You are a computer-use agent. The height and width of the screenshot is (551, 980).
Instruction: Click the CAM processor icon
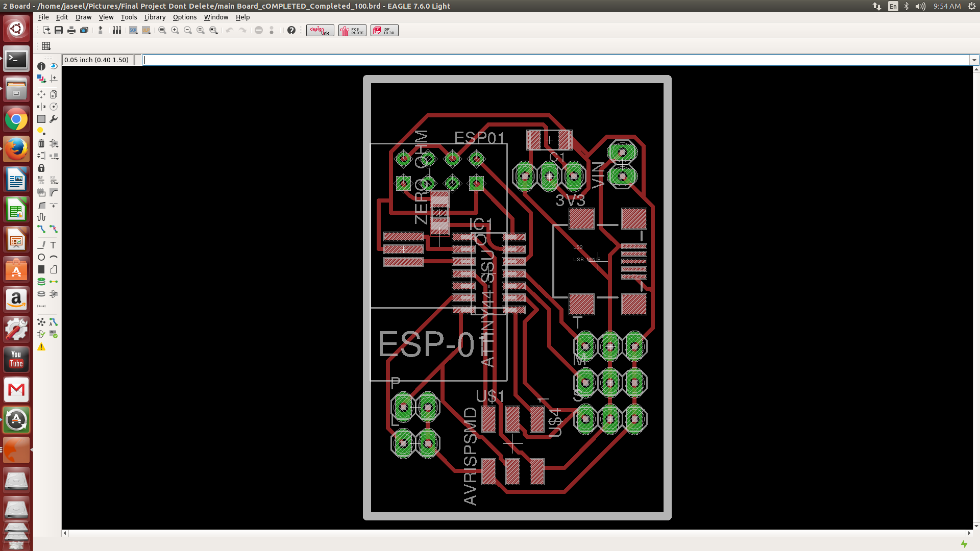pyautogui.click(x=84, y=31)
